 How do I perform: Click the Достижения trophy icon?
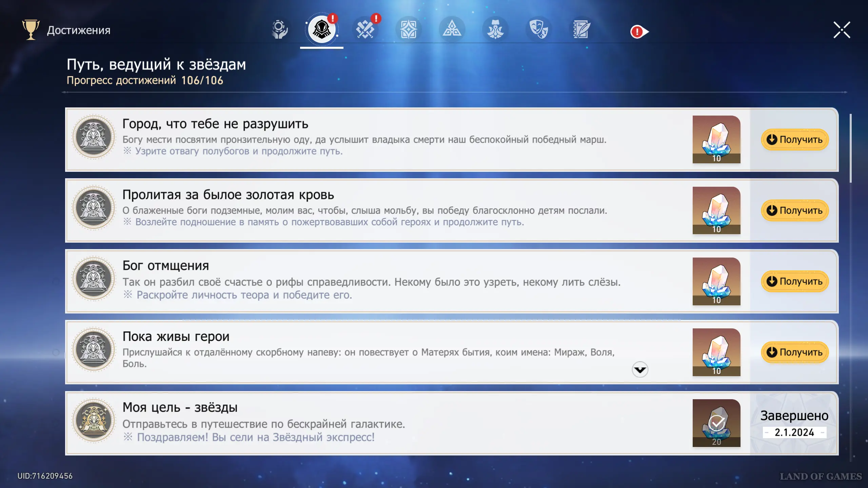31,30
